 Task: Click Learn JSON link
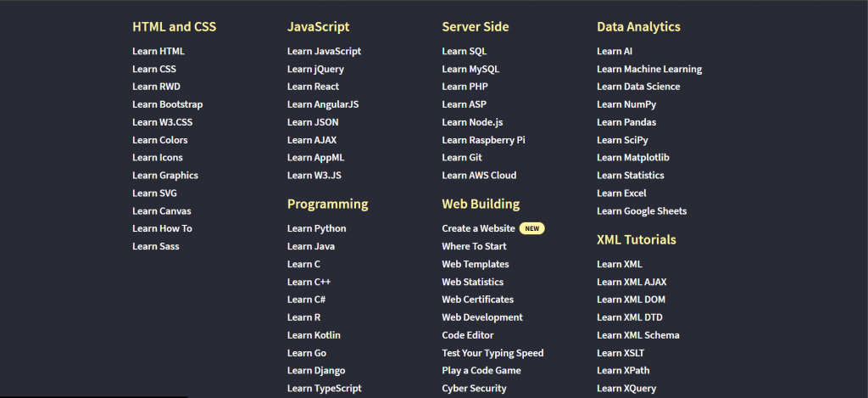click(x=313, y=122)
